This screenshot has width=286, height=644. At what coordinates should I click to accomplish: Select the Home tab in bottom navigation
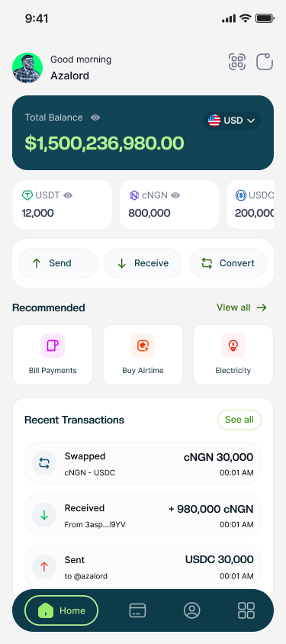click(62, 610)
